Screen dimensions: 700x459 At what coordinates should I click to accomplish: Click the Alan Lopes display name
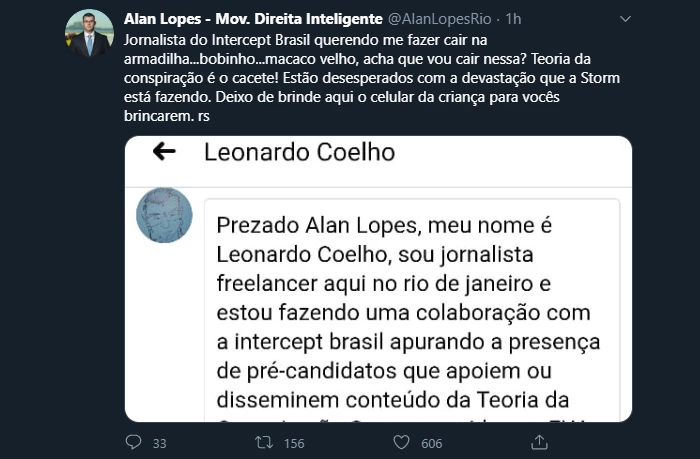(x=252, y=19)
